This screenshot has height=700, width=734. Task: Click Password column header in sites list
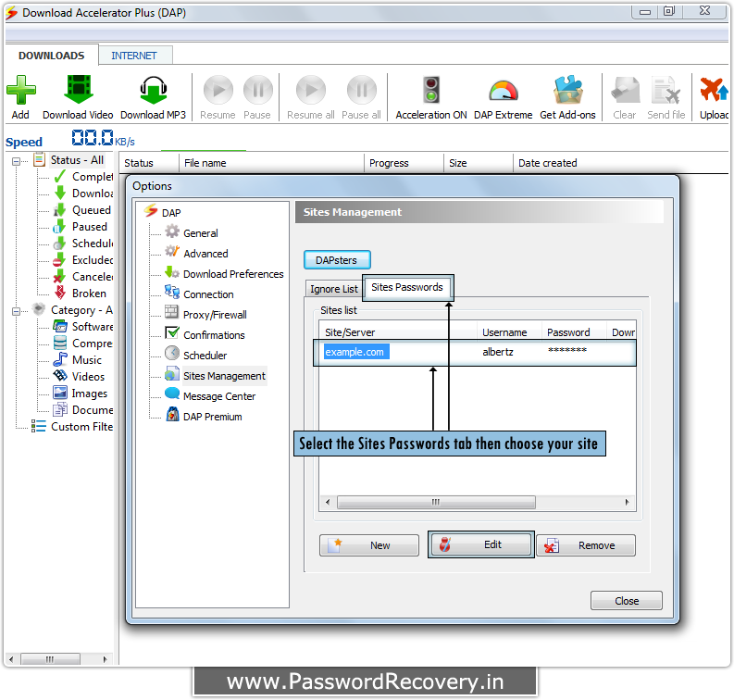[574, 332]
